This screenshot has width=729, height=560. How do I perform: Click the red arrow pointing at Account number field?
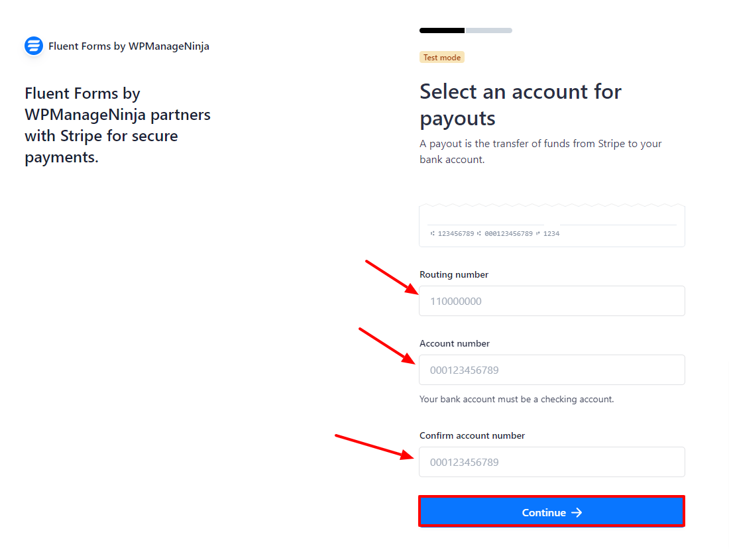pyautogui.click(x=387, y=346)
